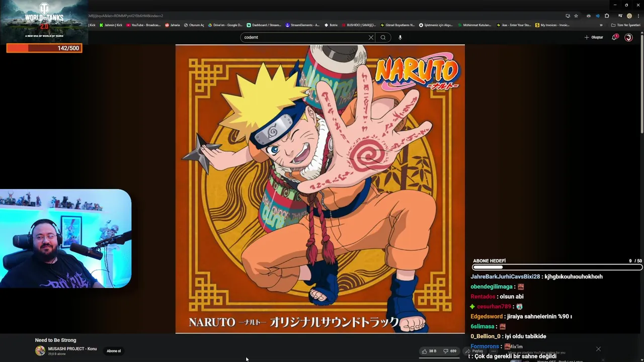
Task: Click the Naruto soundtrack video artwork
Action: click(320, 189)
